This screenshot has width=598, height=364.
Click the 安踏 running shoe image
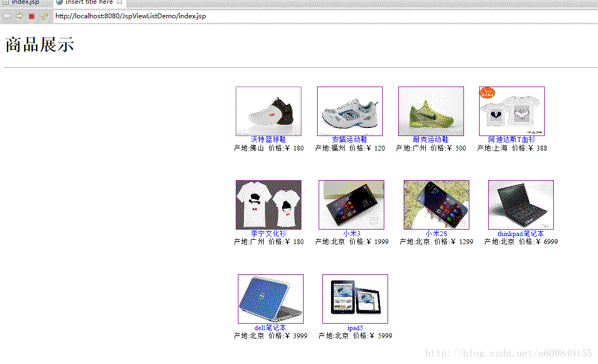coord(350,111)
